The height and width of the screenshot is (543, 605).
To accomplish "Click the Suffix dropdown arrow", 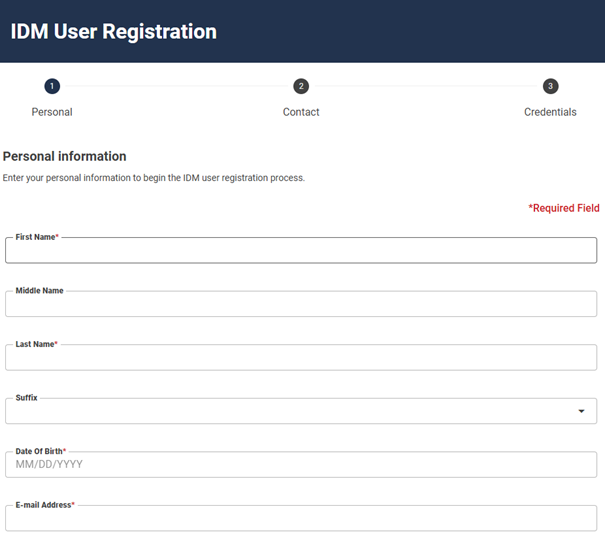I will [x=581, y=411].
